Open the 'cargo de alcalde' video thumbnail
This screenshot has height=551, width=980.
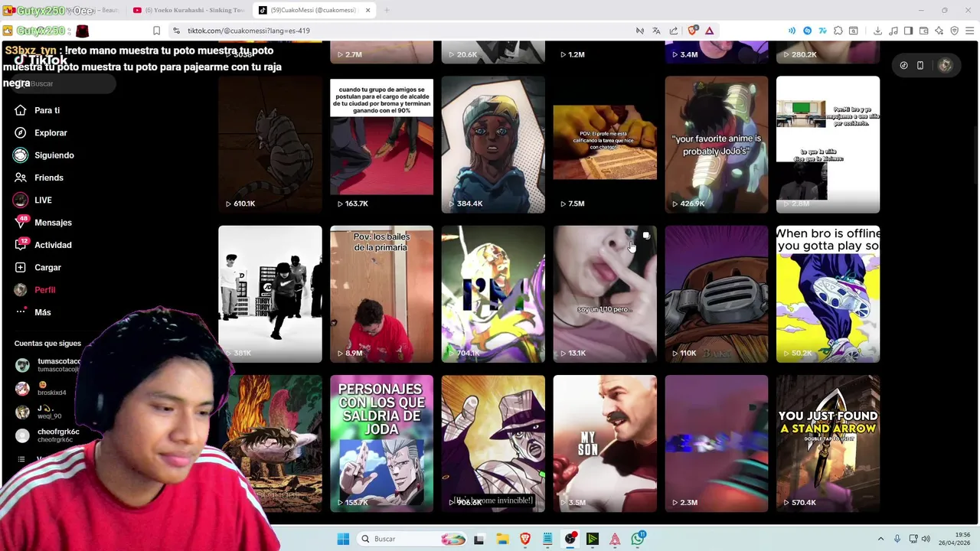pos(381,144)
